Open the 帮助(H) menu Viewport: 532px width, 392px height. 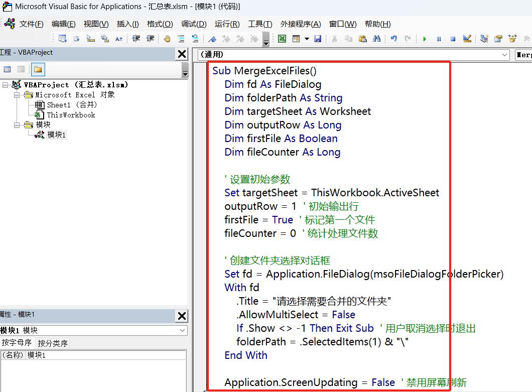(x=377, y=24)
